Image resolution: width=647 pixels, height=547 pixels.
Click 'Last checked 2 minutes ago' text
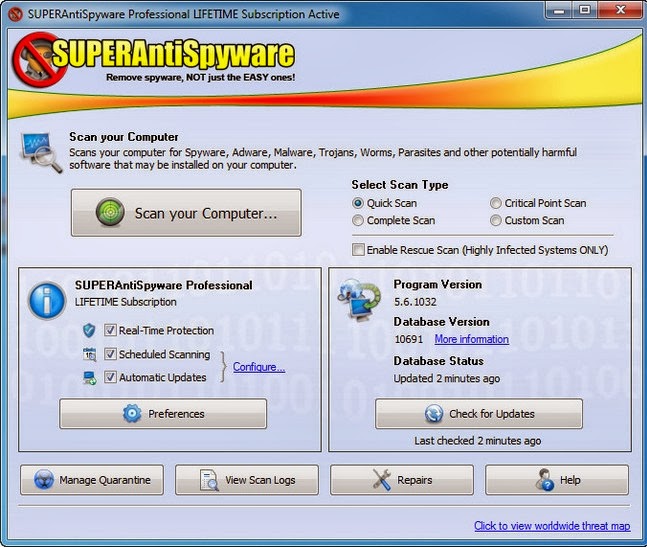click(x=477, y=441)
